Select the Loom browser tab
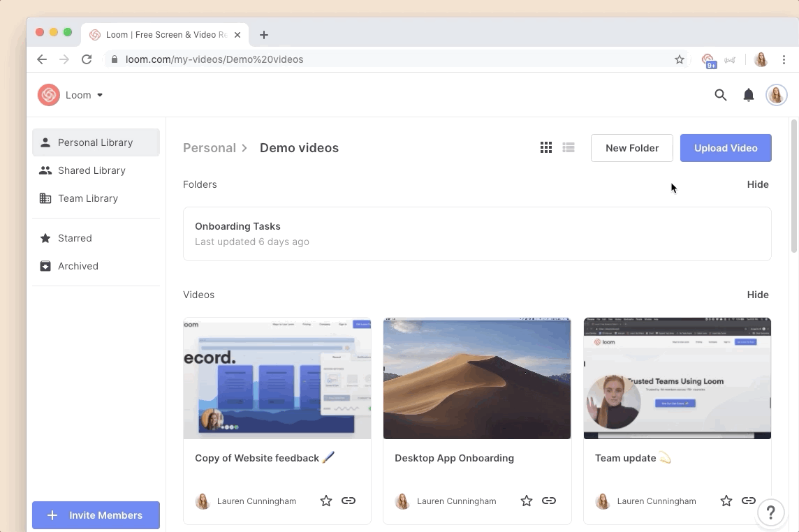Viewport: 799px width, 532px height. click(x=165, y=35)
